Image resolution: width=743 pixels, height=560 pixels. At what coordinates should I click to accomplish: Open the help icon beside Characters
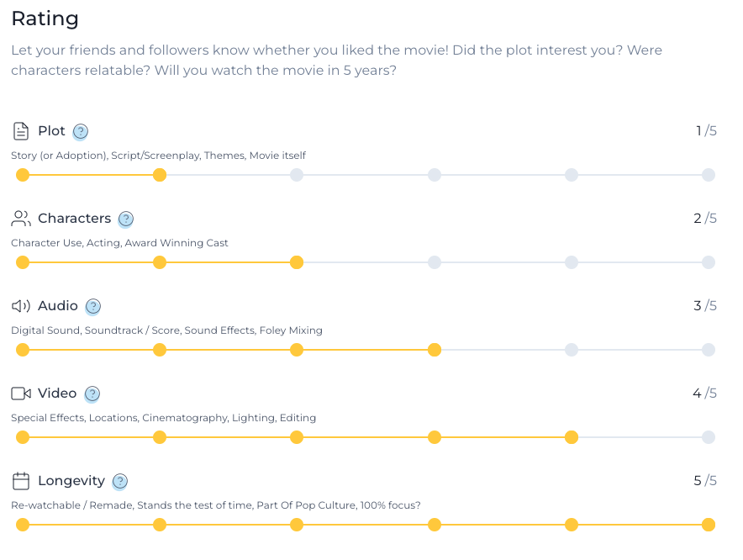125,219
